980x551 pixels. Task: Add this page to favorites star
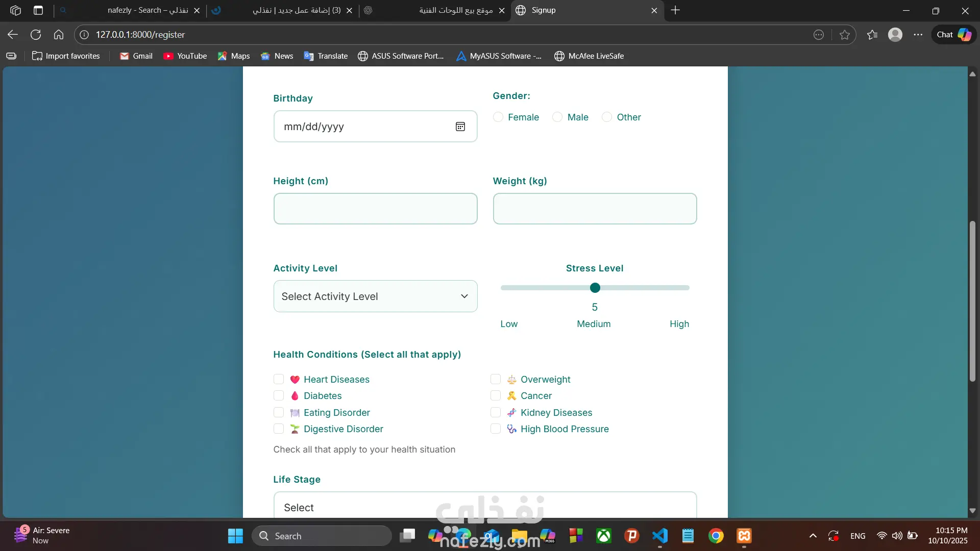(x=845, y=35)
